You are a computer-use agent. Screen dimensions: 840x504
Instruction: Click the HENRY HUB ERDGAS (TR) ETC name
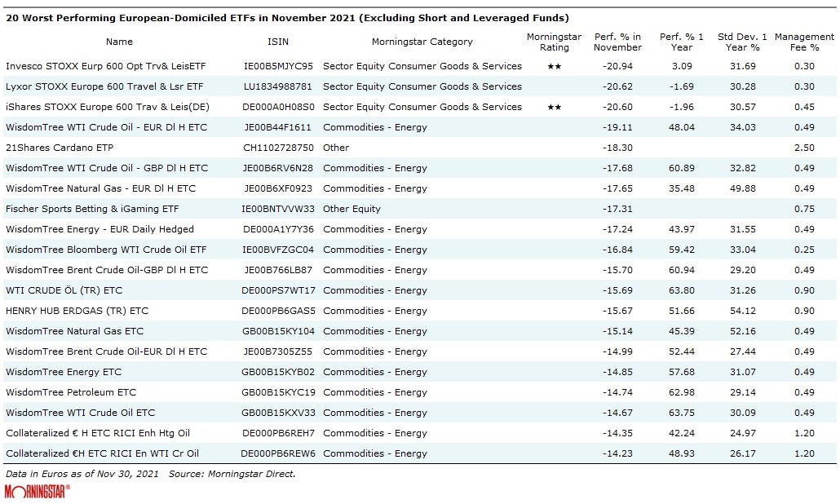(77, 311)
